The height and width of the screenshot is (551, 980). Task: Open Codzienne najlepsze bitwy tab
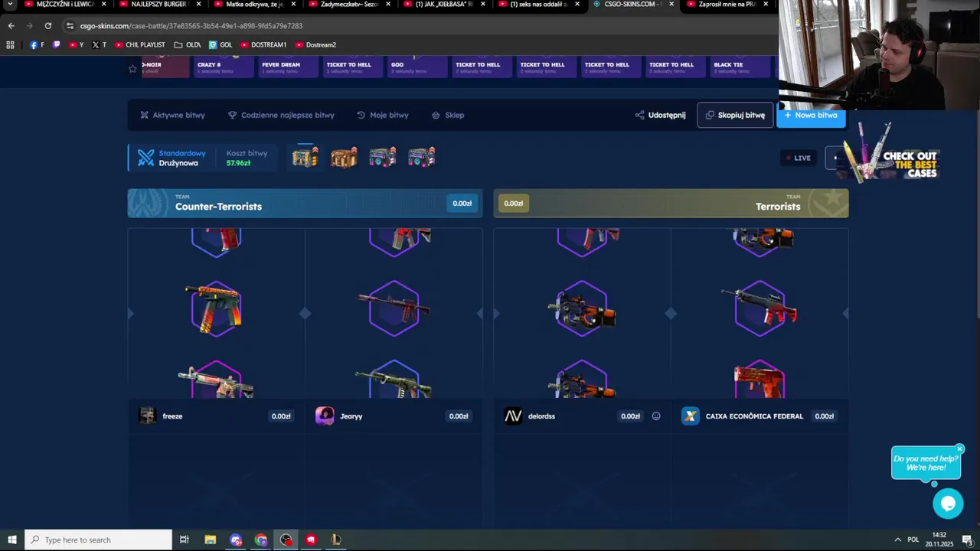[281, 116]
